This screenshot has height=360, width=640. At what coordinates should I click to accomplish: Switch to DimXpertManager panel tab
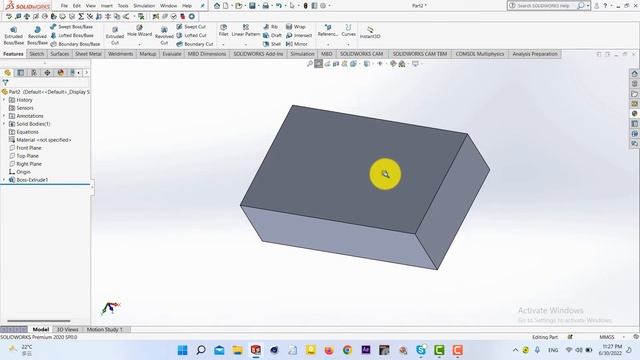coord(47,73)
